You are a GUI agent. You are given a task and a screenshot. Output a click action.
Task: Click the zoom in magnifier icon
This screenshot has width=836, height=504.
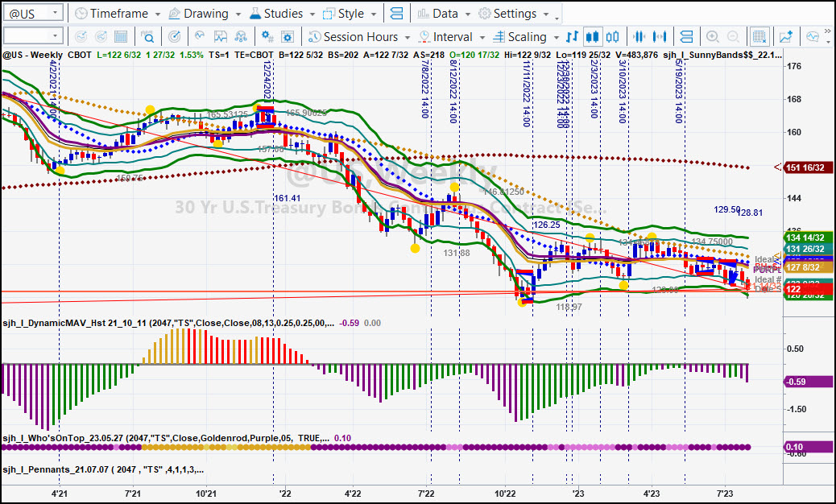[712, 37]
